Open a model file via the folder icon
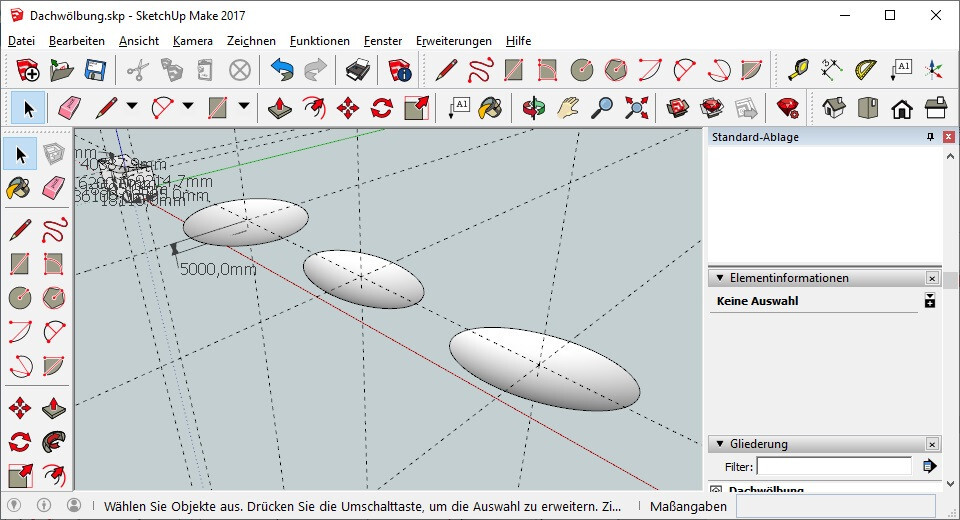 point(62,70)
